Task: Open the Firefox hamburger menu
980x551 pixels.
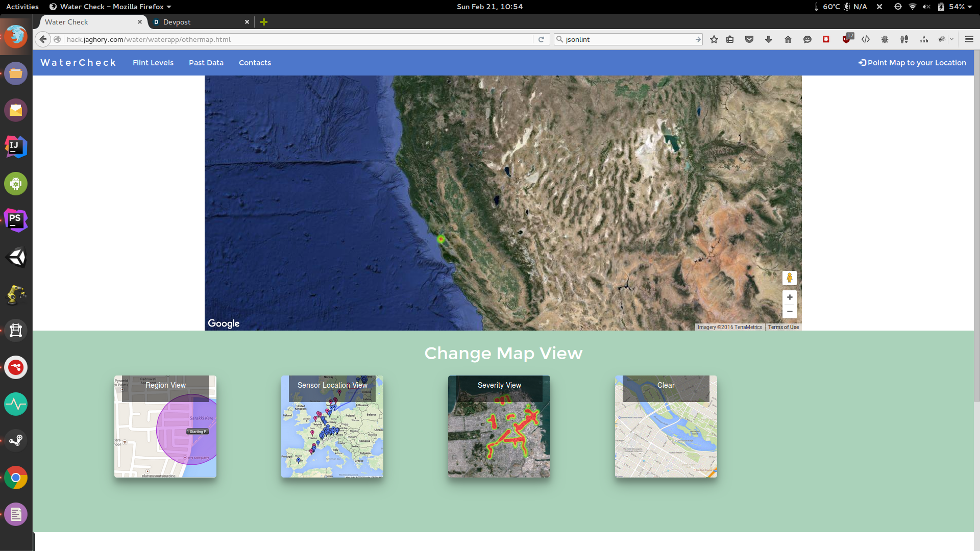Action: pos(969,39)
